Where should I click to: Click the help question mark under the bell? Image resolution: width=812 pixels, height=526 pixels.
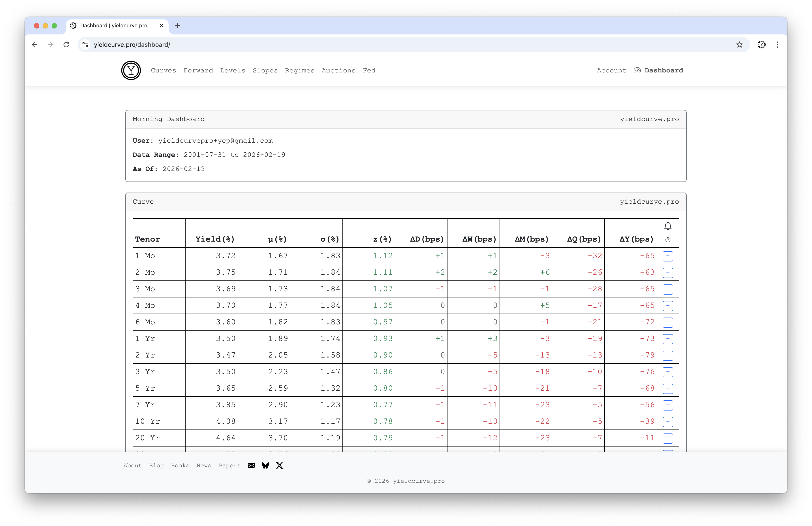[x=668, y=240]
